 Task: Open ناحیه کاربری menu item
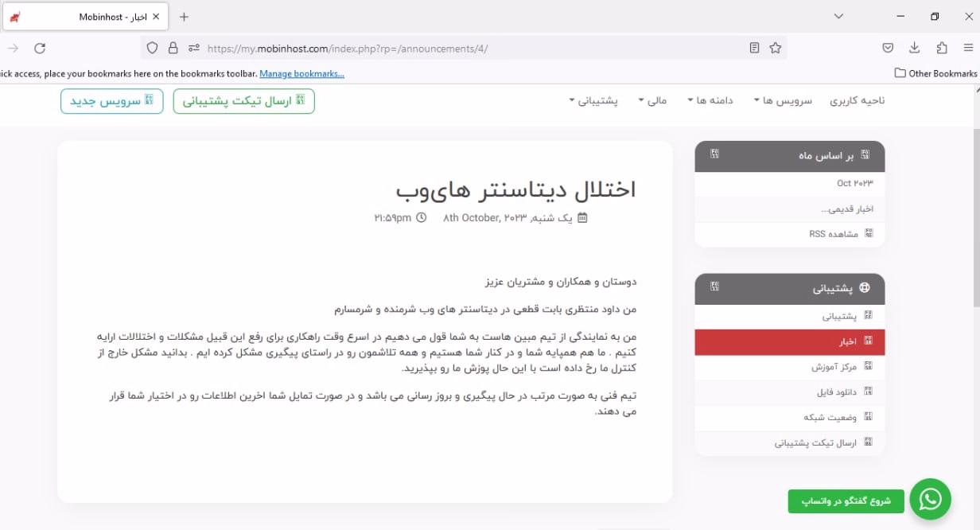(x=857, y=101)
